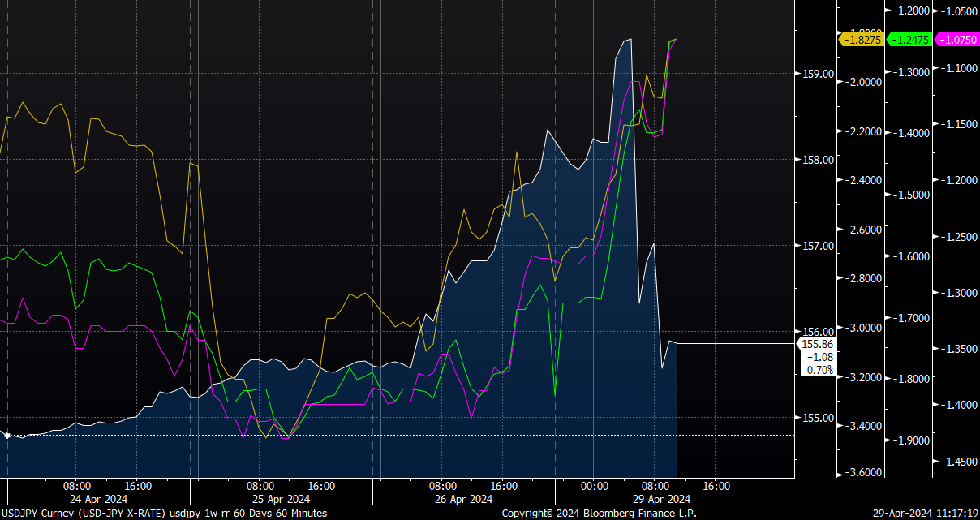The image size is (980, 520).
Task: Pick the -1.6000 axis tick label
Action: (x=910, y=256)
